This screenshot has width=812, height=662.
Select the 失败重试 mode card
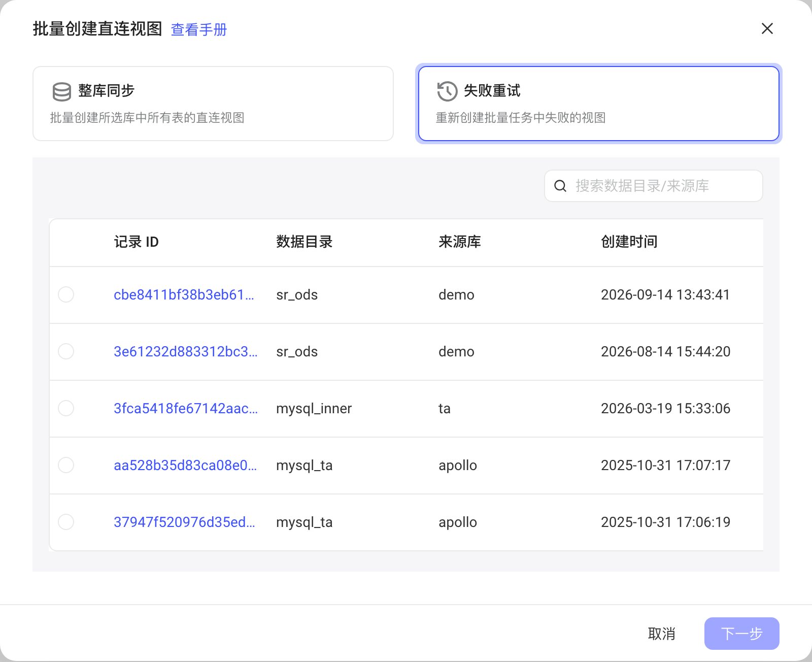coord(598,104)
